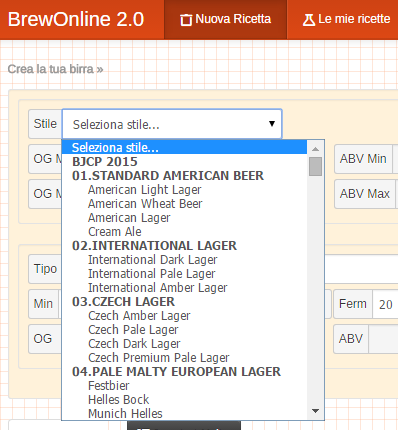Select Helles Bock style option
Screen dimensions: 398x430
coord(118,400)
